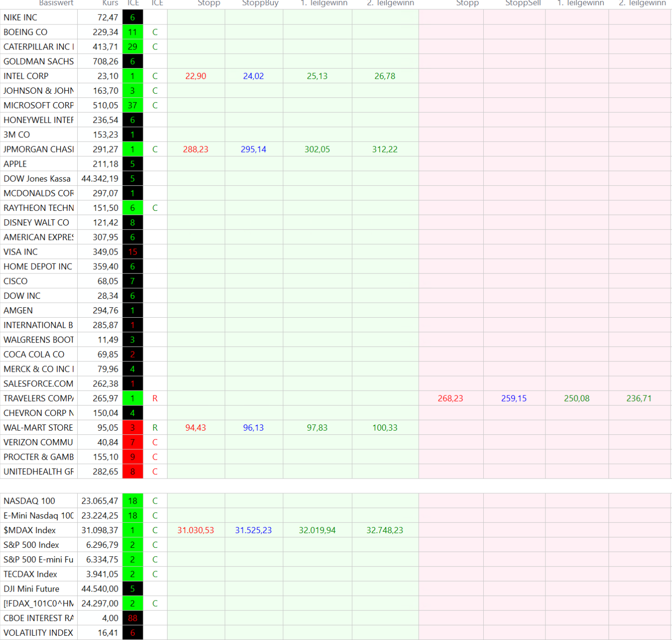
Task: Click $MDAX Index stop value 31.030,53
Action: click(195, 530)
